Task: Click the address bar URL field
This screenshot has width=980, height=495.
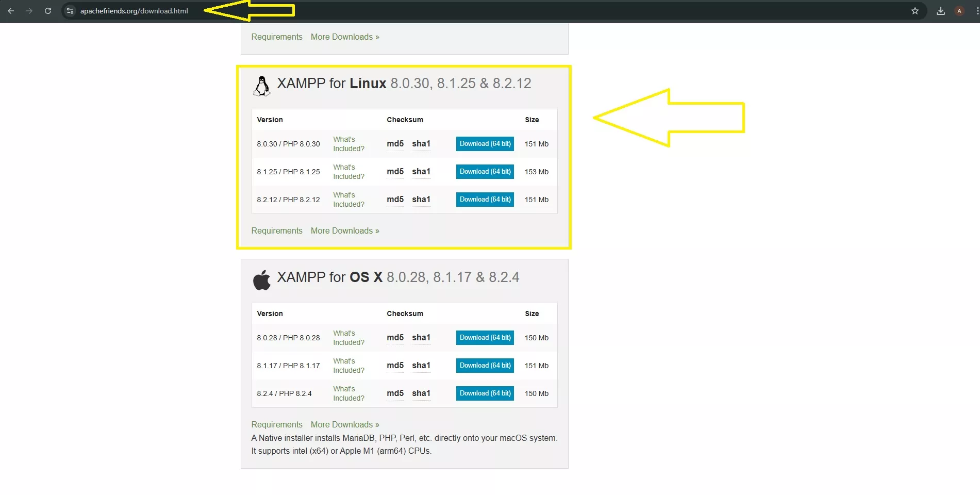Action: click(x=134, y=11)
